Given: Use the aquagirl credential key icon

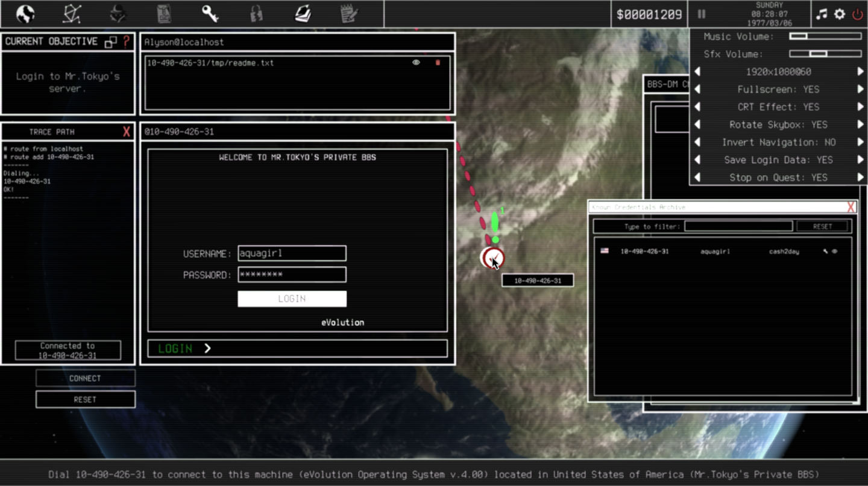Looking at the screenshot, I should [825, 251].
